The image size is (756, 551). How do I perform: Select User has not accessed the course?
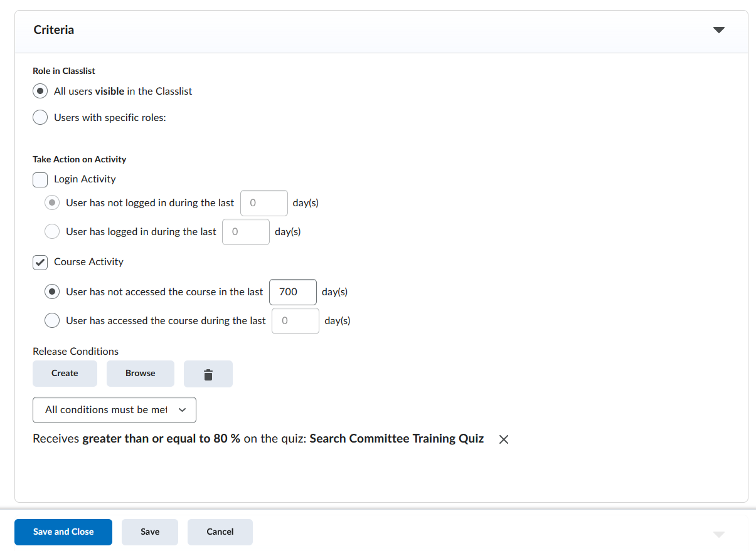(52, 292)
